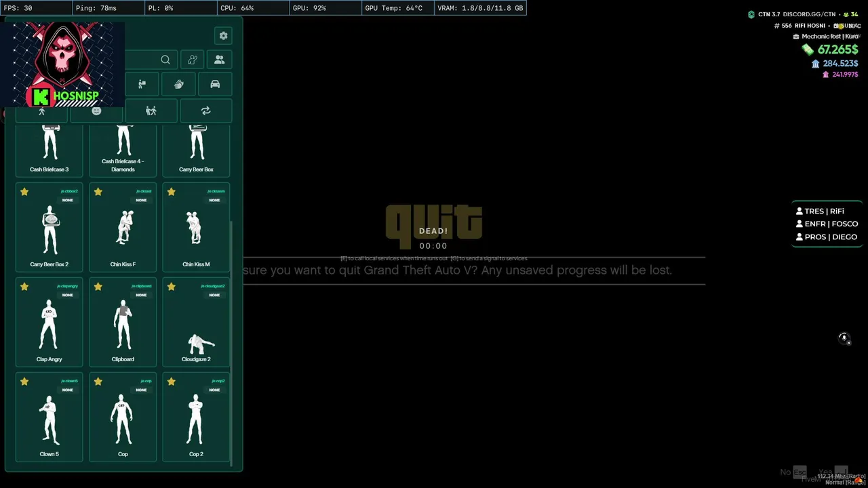Play the Cash Briefcase 3 emote

tap(50, 150)
